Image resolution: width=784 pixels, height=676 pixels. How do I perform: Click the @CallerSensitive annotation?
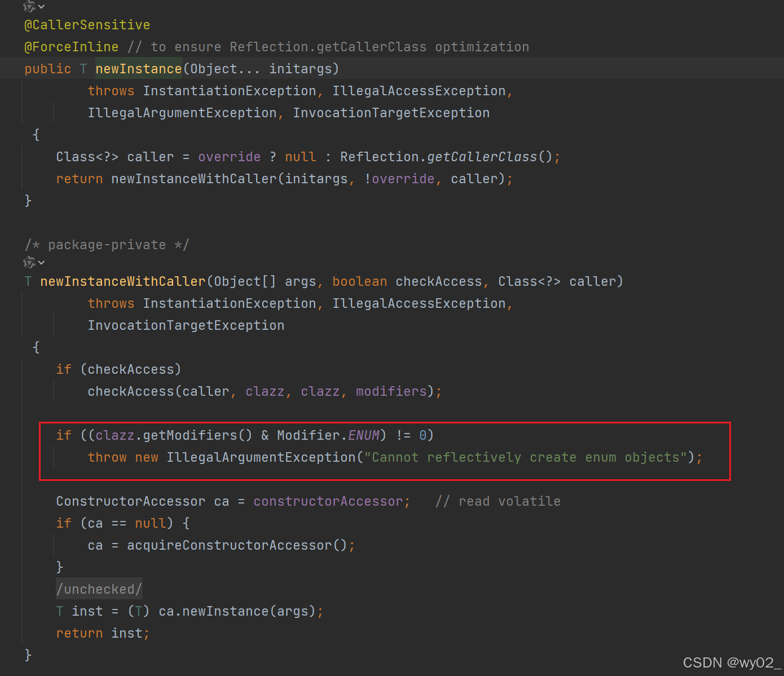pos(87,25)
